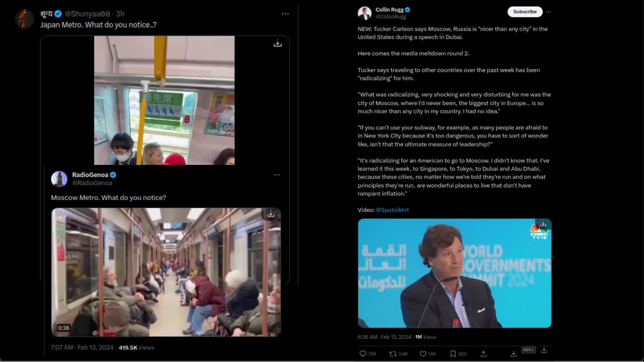Click the 1M Views count
Viewport: 644px width, 362px height.
pos(426,337)
